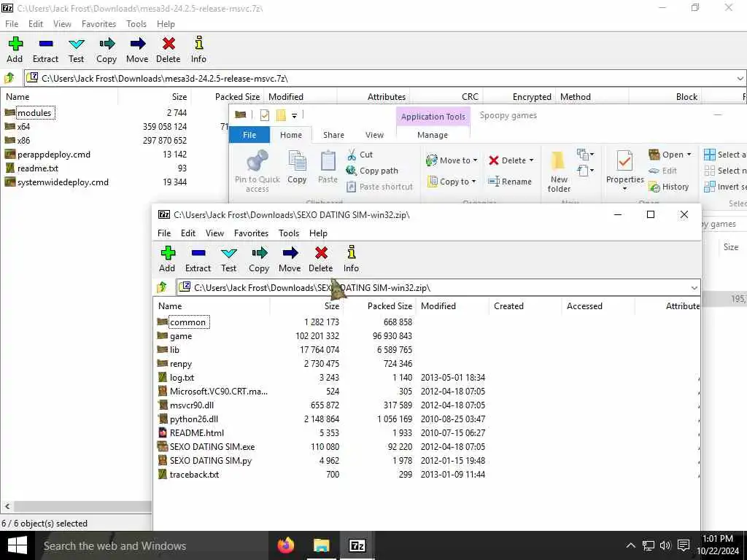Open the Windows Start menu

(18, 545)
